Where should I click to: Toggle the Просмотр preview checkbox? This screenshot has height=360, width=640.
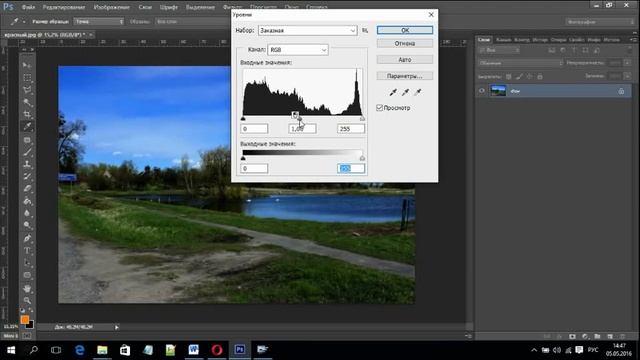pyautogui.click(x=380, y=108)
